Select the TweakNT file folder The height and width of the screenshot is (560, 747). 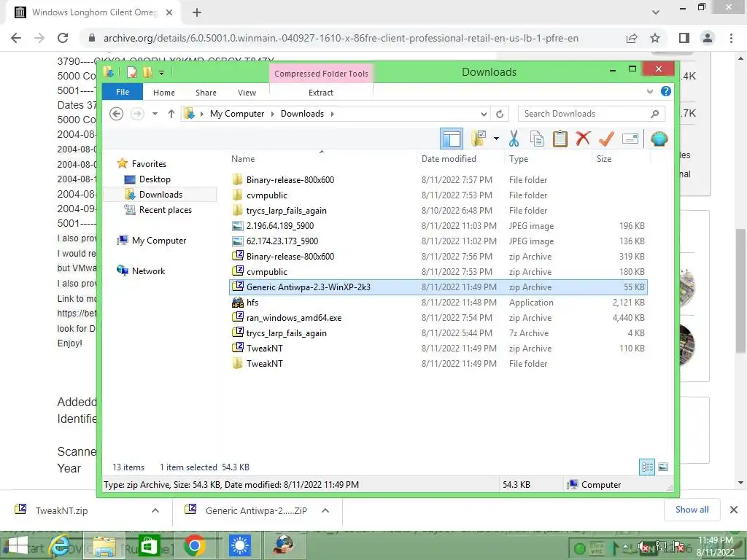438,363
